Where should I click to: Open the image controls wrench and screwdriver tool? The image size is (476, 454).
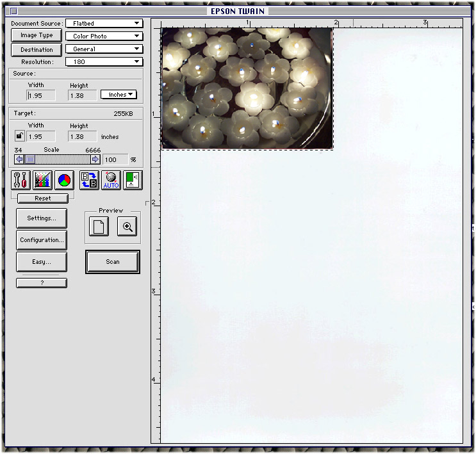pyautogui.click(x=21, y=181)
